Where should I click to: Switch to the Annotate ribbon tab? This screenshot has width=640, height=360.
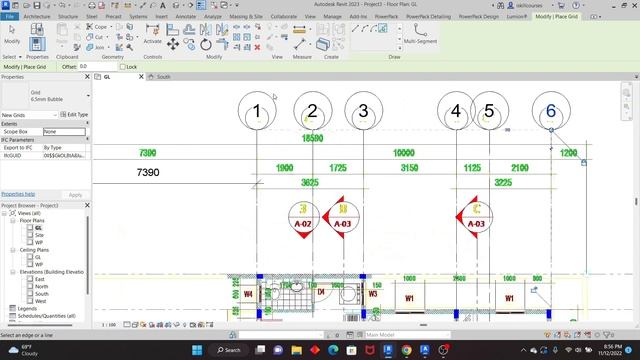(x=186, y=16)
